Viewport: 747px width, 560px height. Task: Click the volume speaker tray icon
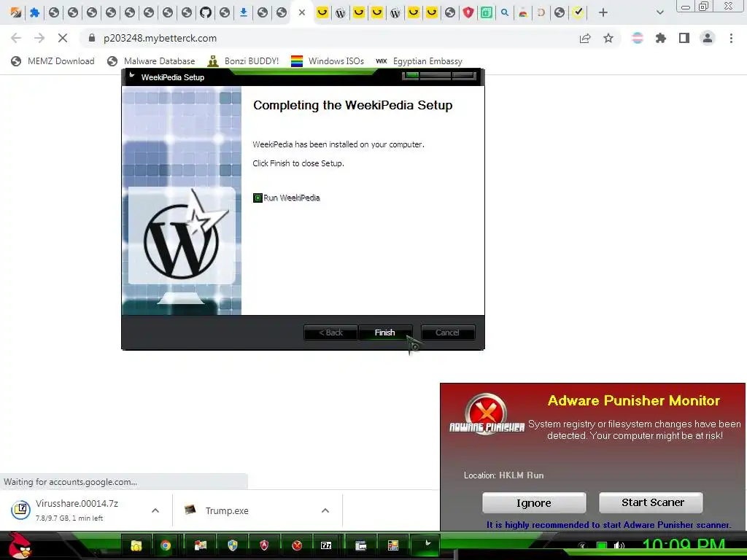[619, 545]
